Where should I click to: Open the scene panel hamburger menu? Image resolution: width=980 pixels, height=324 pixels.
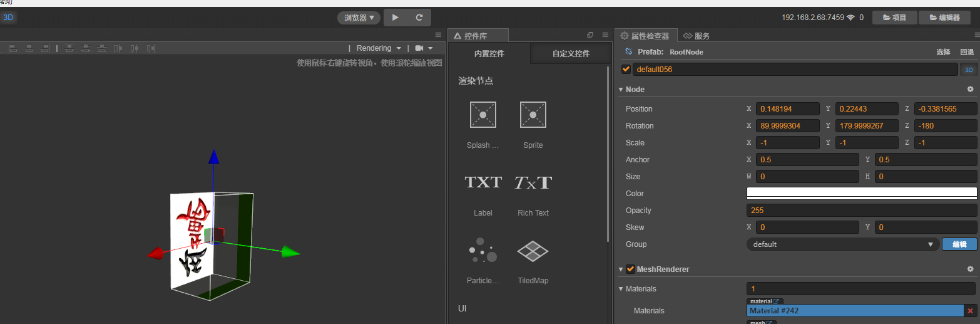tap(439, 34)
